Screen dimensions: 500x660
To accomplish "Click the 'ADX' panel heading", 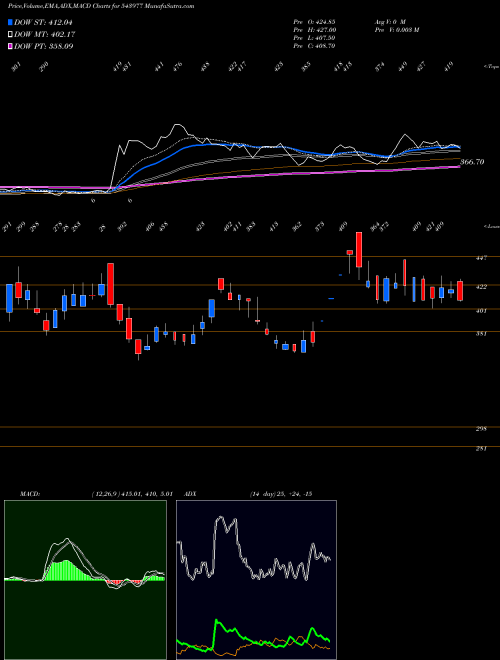I will pyautogui.click(x=191, y=494).
